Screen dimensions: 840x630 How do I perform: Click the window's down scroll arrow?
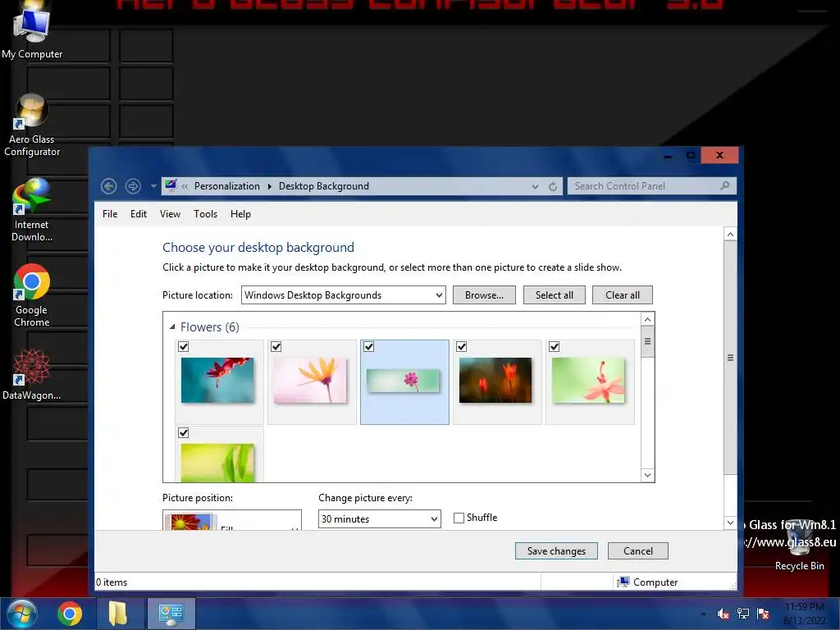click(730, 523)
